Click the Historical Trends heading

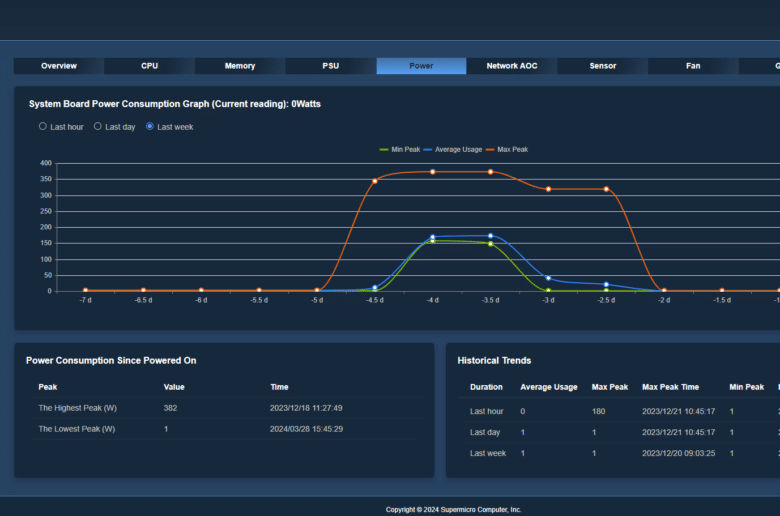tap(494, 360)
